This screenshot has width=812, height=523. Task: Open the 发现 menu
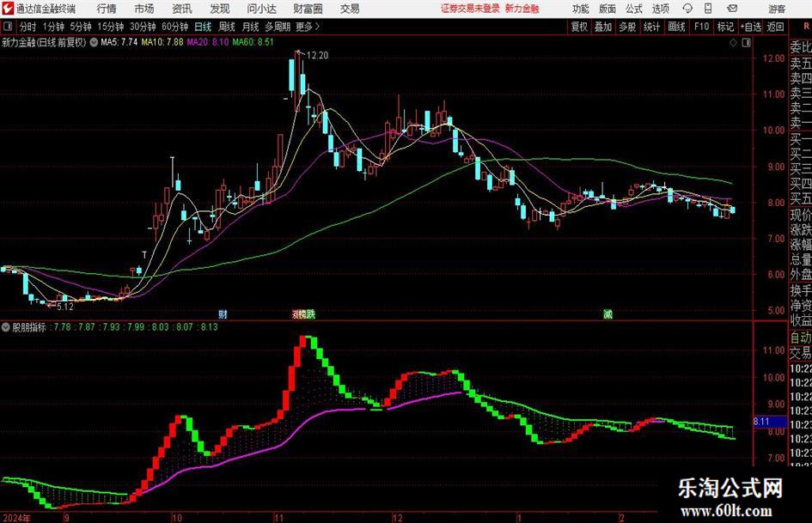[220, 9]
